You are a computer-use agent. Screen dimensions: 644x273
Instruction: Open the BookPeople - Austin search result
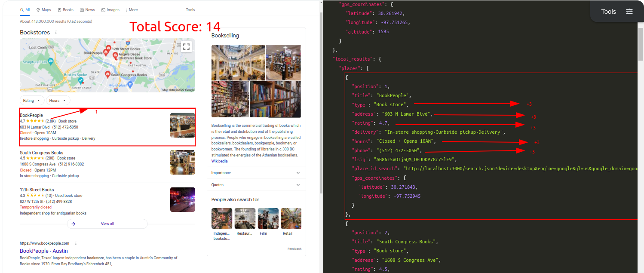click(44, 251)
